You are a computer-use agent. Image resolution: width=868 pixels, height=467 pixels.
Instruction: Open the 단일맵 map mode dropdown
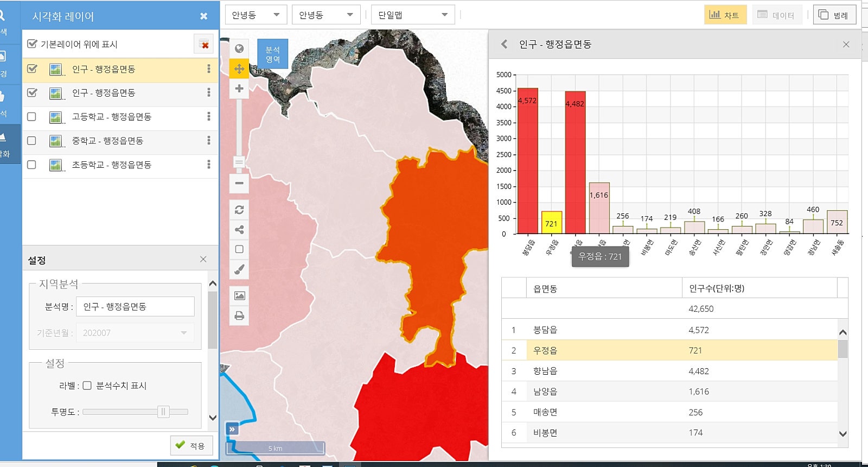point(413,15)
